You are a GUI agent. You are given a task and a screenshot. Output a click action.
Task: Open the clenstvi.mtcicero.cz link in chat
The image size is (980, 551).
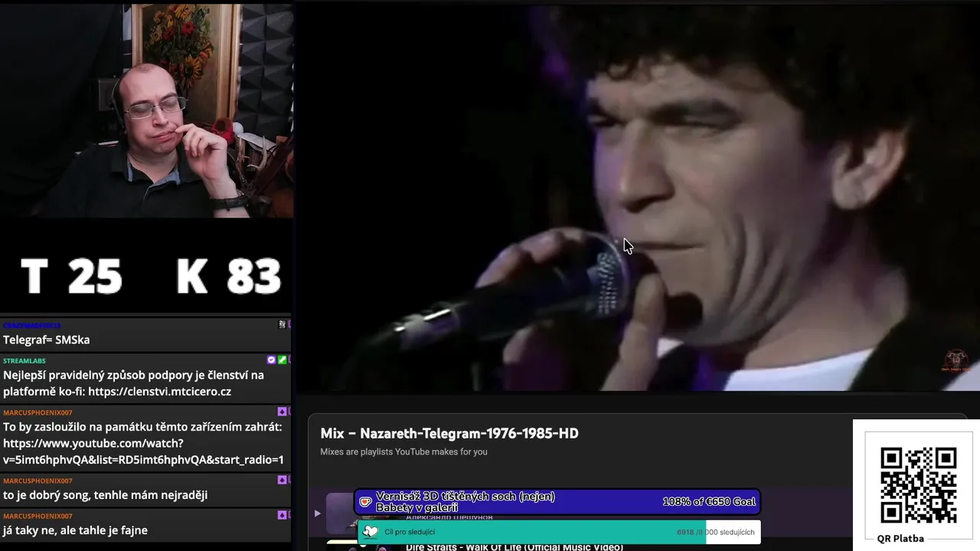point(159,392)
